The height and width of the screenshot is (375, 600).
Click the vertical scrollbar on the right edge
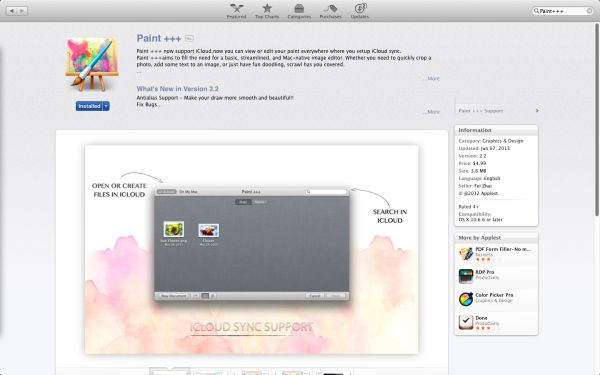(597, 119)
